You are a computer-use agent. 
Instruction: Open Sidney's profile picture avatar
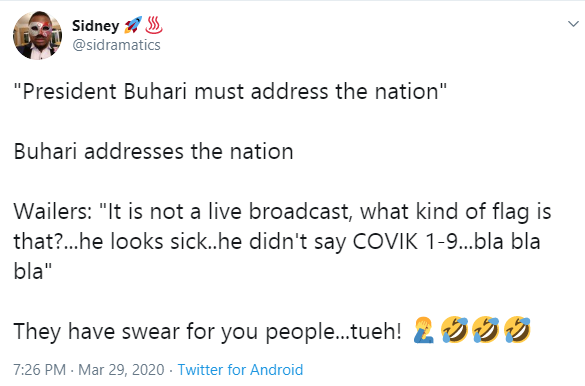click(x=37, y=35)
